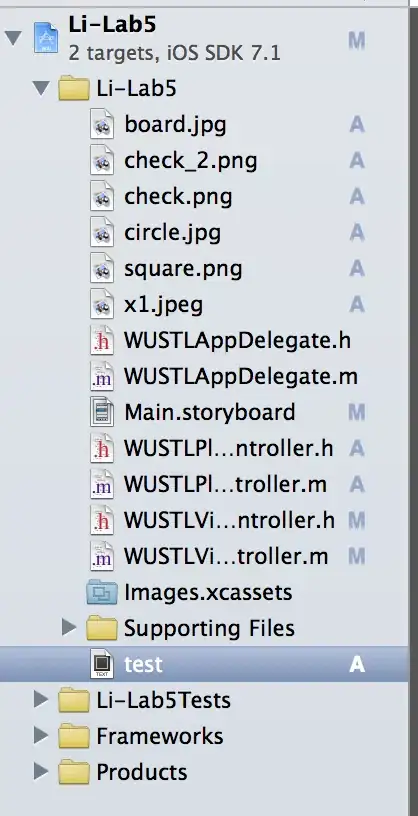Select check_2.png in the navigator
The height and width of the screenshot is (816, 418).
pyautogui.click(x=191, y=161)
